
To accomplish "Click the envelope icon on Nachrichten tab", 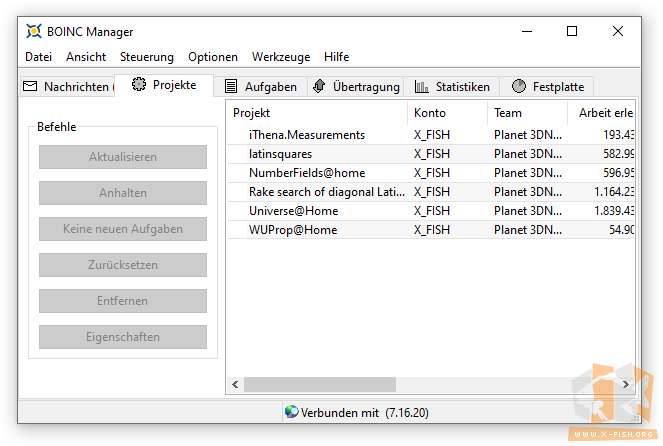I will point(30,87).
